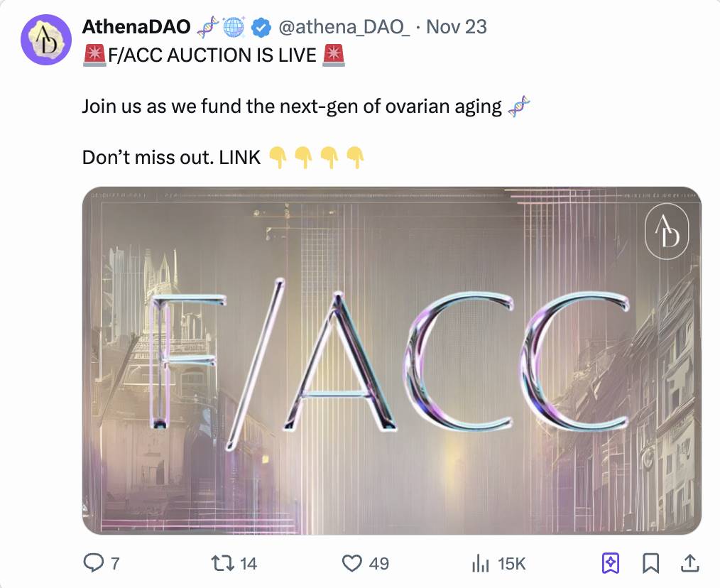Open the Nov 23 timestamp link
Image resolution: width=720 pixels, height=588 pixels.
[x=457, y=27]
